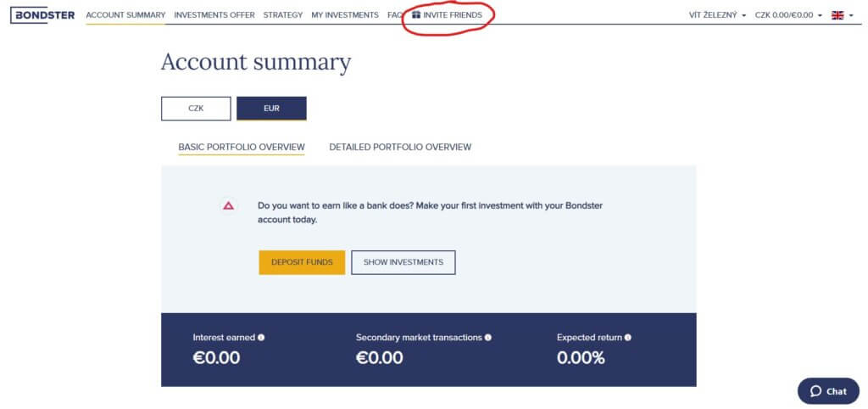Viewport: 868px width, 409px height.
Task: Expand the language selector arrow
Action: 850,15
